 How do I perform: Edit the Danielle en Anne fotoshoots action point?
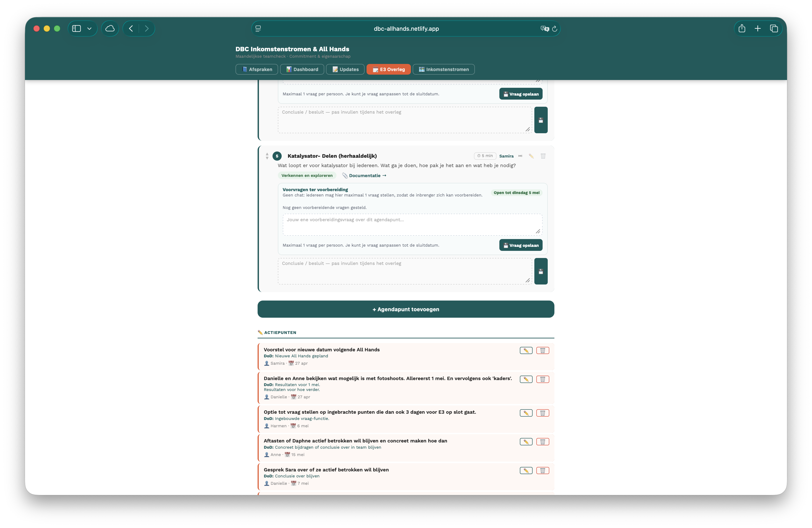coord(526,379)
